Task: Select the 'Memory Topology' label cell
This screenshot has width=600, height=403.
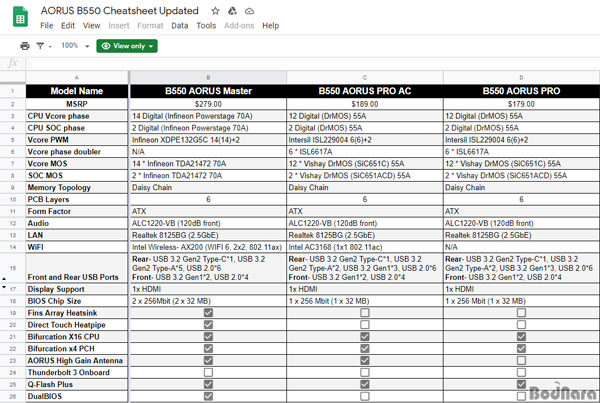Action: tap(77, 188)
